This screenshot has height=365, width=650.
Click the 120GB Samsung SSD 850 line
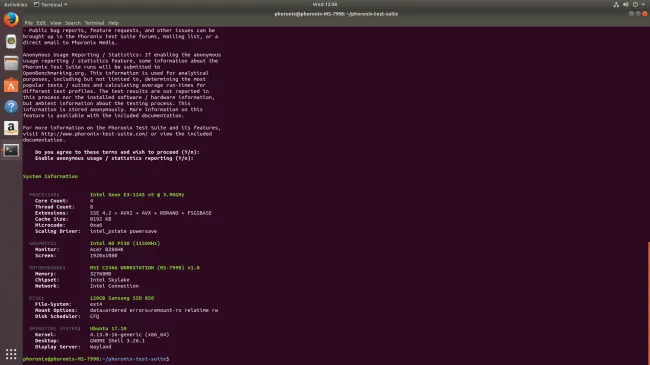click(x=122, y=298)
